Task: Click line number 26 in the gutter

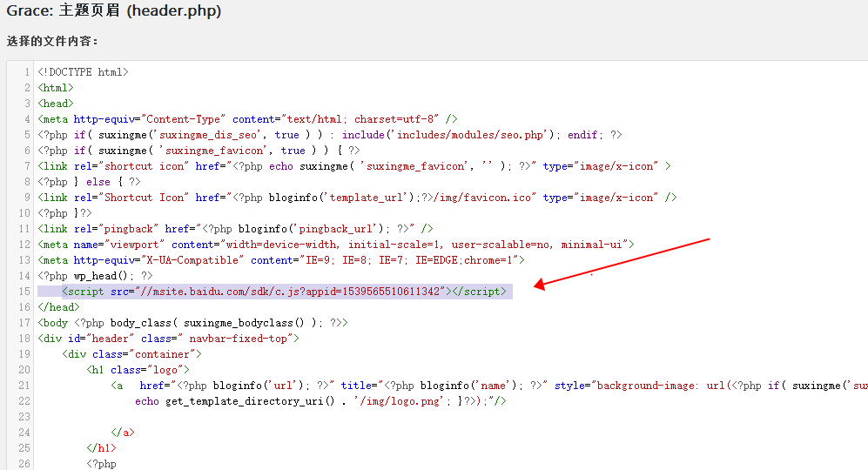Action: pos(25,464)
